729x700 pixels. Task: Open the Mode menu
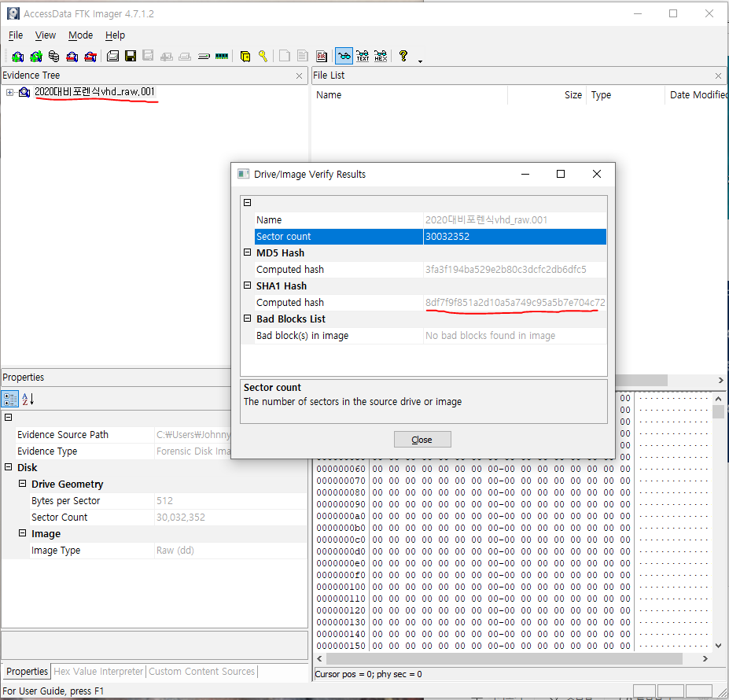80,35
